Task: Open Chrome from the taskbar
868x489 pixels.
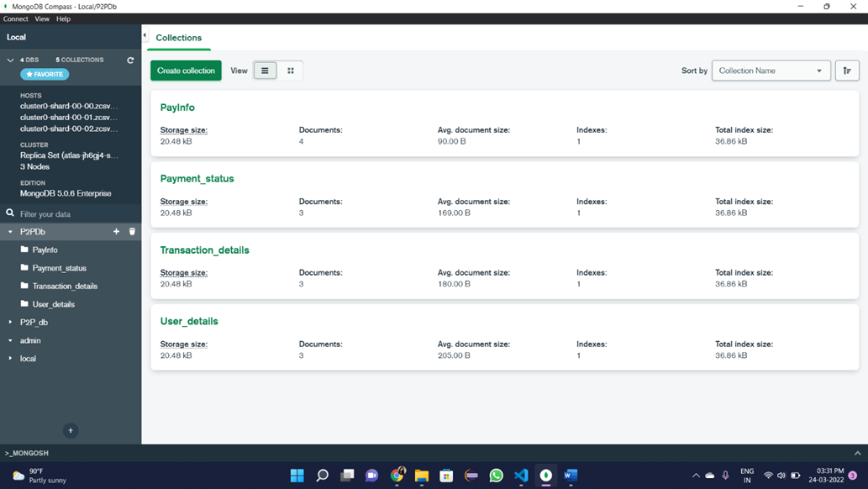Action: (397, 476)
